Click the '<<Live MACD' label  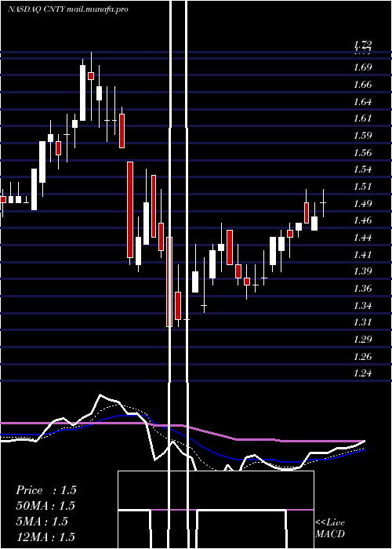(x=330, y=529)
